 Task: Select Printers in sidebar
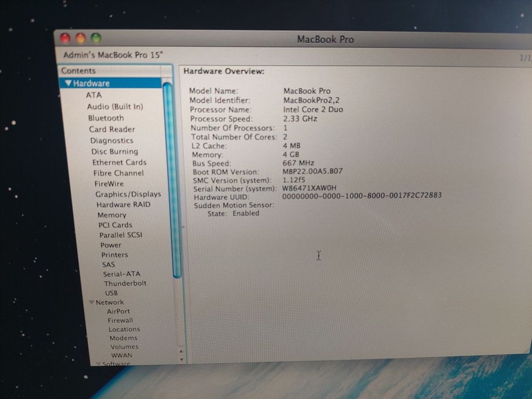point(115,255)
